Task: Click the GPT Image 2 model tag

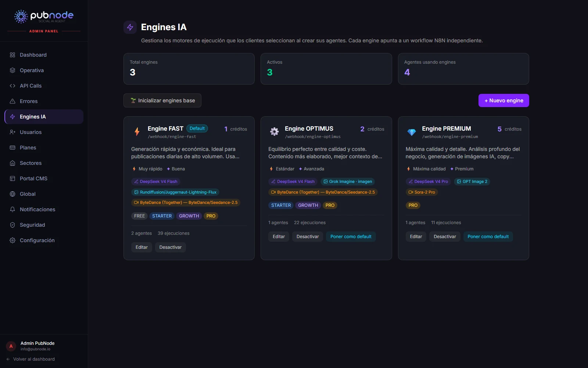Action: coord(472,181)
